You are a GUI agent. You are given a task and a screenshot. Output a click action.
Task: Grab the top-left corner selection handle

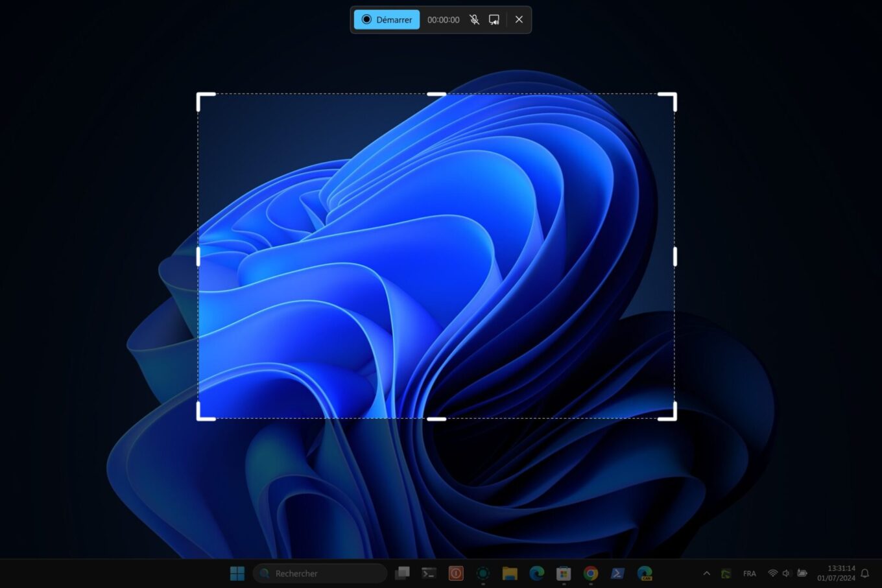coord(205,101)
